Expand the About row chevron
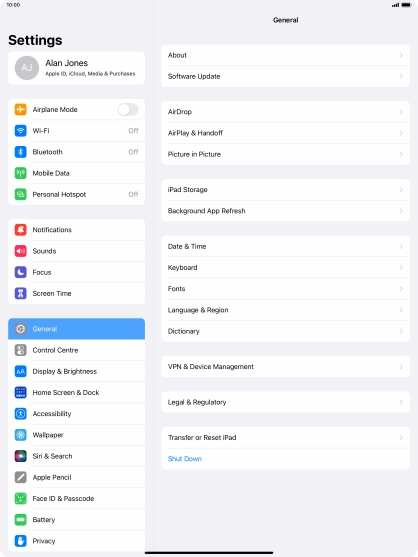Viewport: 418px width, 557px height. point(401,55)
